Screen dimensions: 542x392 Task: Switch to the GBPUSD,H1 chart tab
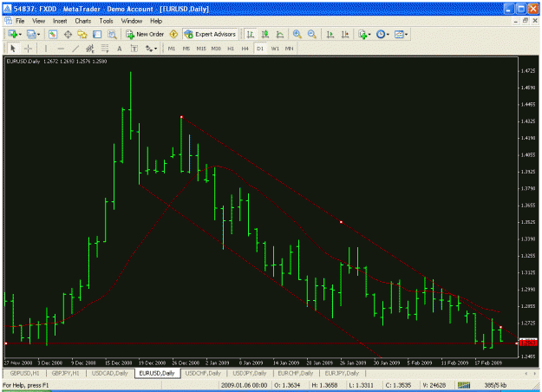point(24,373)
